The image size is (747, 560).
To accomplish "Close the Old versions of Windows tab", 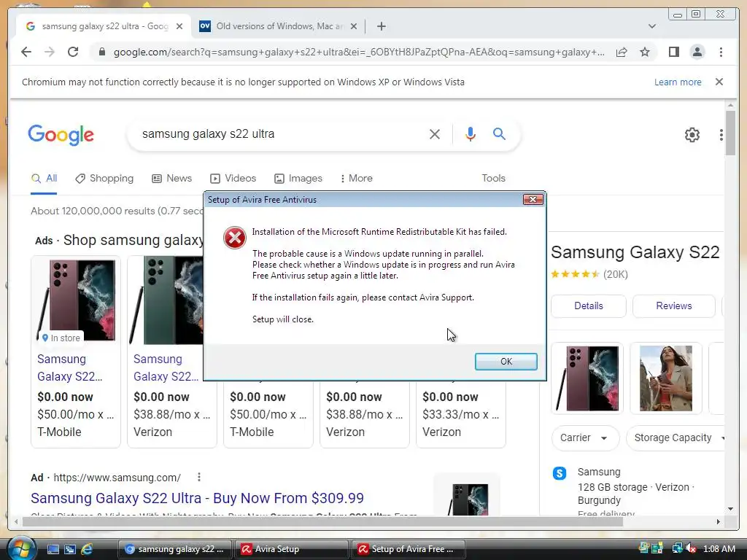I will 354,26.
